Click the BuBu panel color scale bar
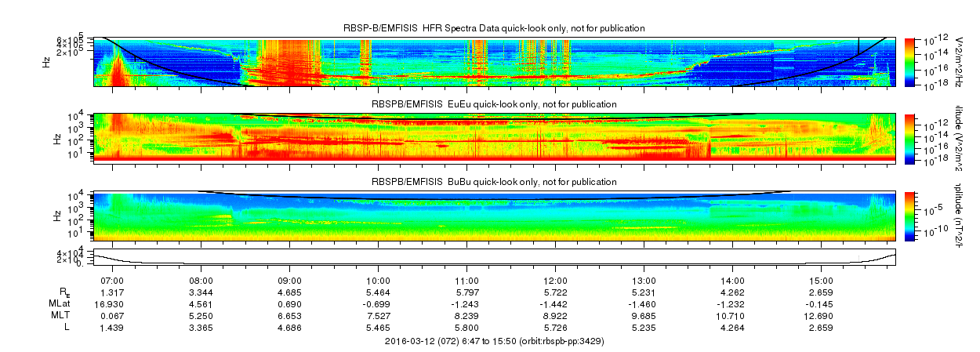The image size is (980, 352). coord(909,215)
